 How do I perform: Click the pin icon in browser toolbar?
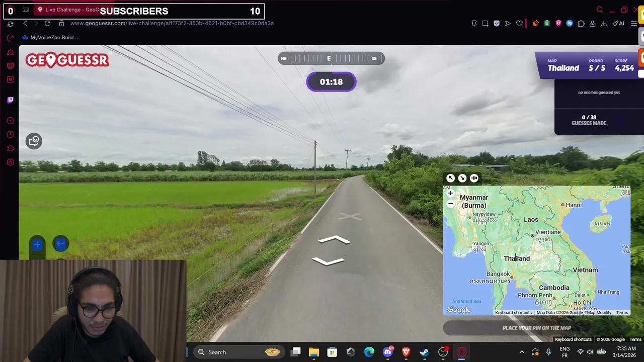[x=474, y=23]
